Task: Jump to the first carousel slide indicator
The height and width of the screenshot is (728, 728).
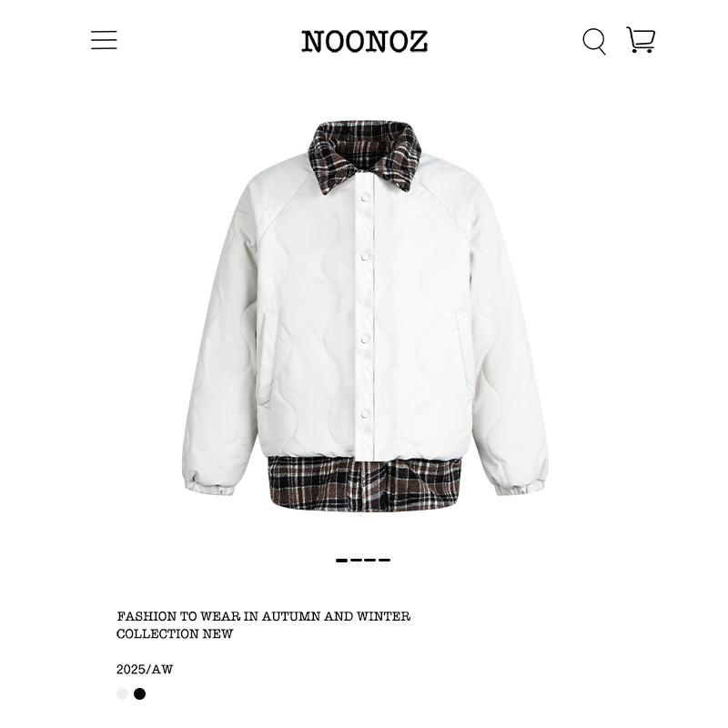Action: 342,561
